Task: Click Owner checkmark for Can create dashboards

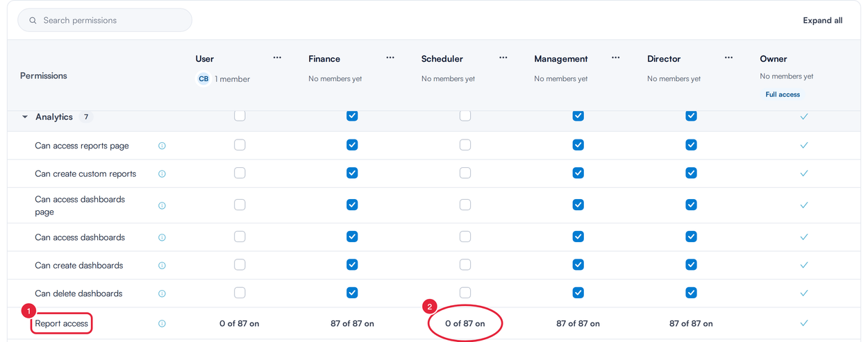Action: [x=804, y=265]
